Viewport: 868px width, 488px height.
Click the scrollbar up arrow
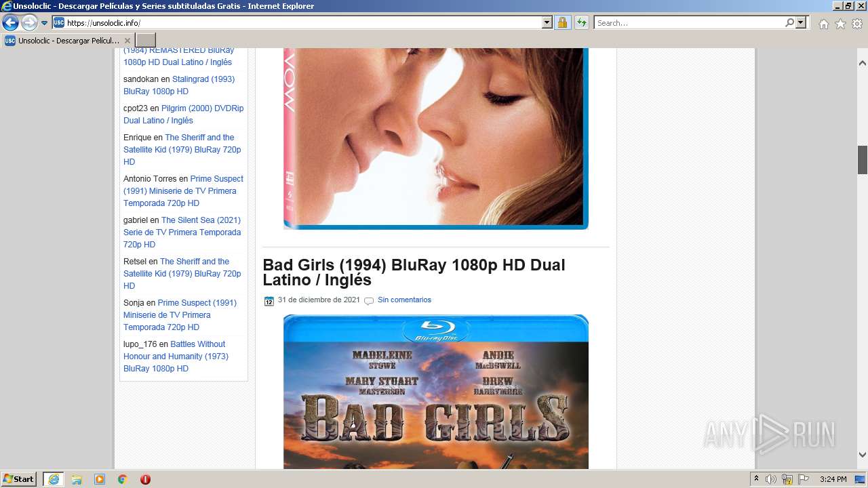pyautogui.click(x=863, y=63)
